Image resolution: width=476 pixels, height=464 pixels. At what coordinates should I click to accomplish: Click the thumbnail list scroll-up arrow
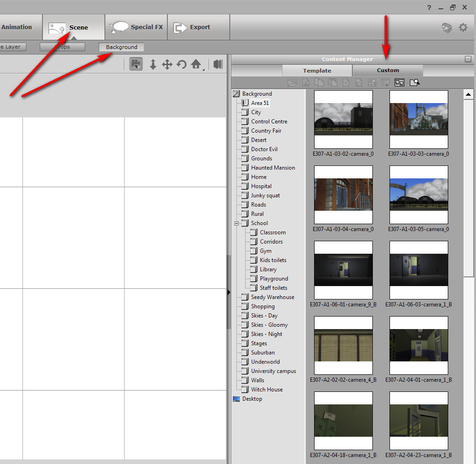tap(469, 95)
